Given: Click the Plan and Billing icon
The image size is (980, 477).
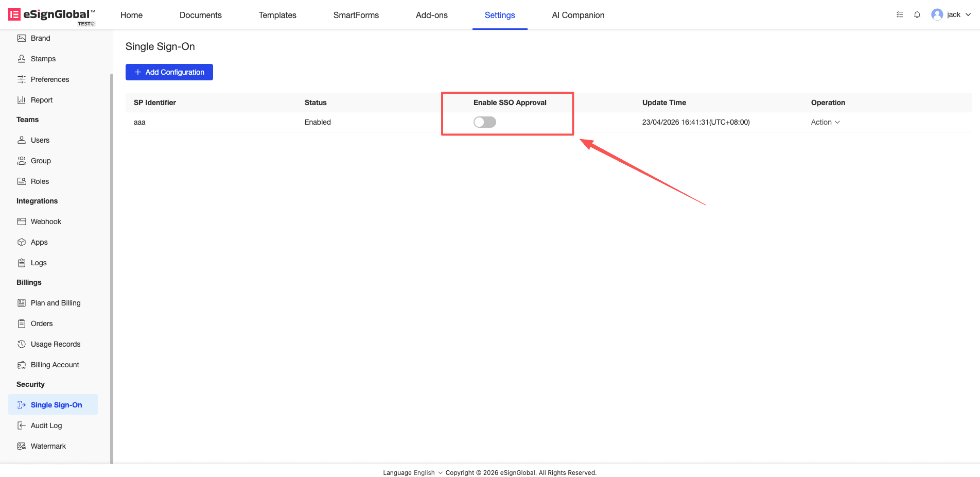Looking at the screenshot, I should point(22,303).
